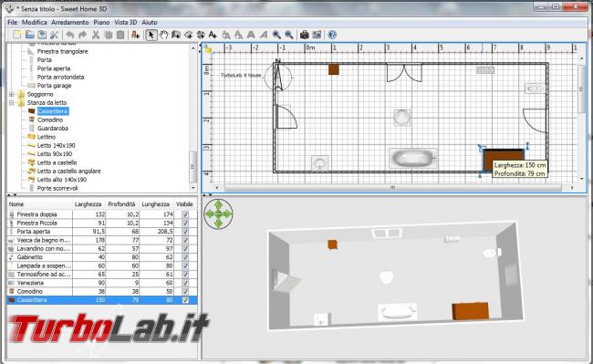593x364 pixels.
Task: Create a 3D video with the video icon
Action: (x=317, y=35)
